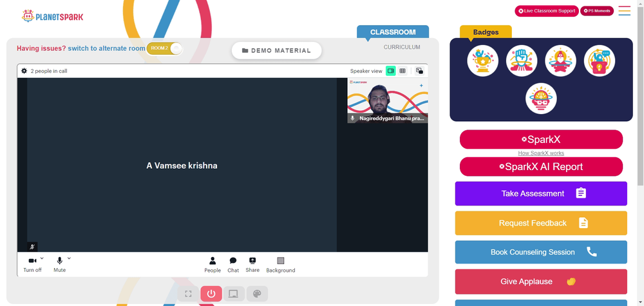Image resolution: width=644 pixels, height=306 pixels.
Task: Switch to grid view layout icon
Action: [402, 71]
